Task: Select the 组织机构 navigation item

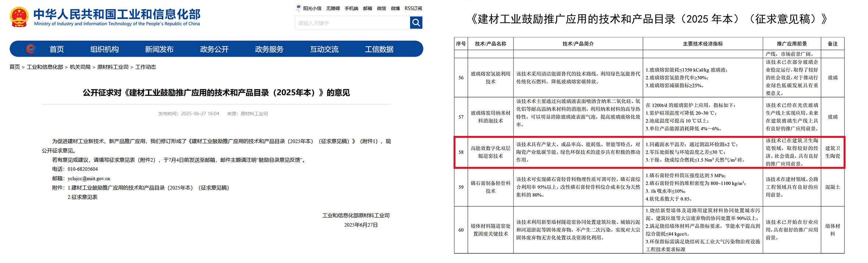Action: tap(104, 49)
